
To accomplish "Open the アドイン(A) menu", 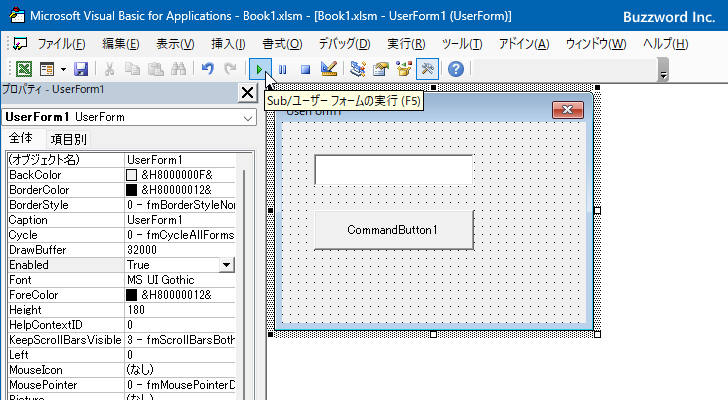I will [524, 44].
